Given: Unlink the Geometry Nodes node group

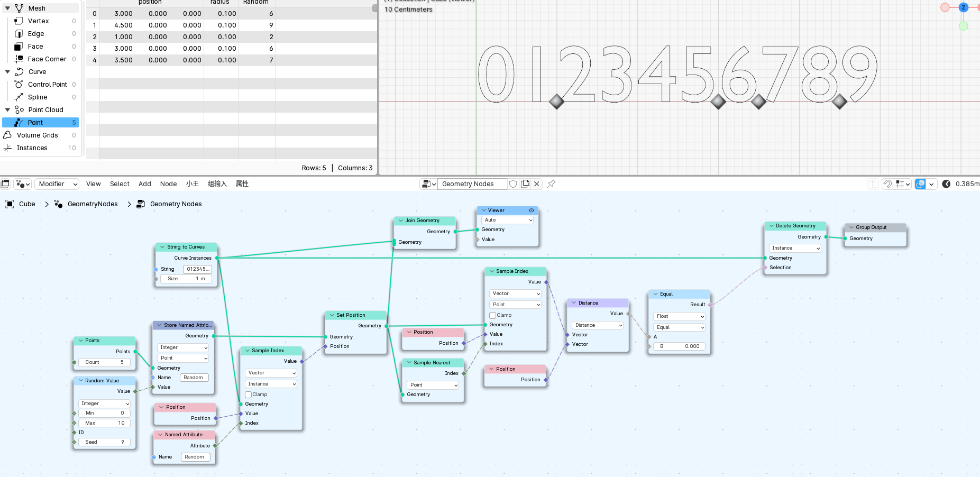Looking at the screenshot, I should pyautogui.click(x=537, y=184).
